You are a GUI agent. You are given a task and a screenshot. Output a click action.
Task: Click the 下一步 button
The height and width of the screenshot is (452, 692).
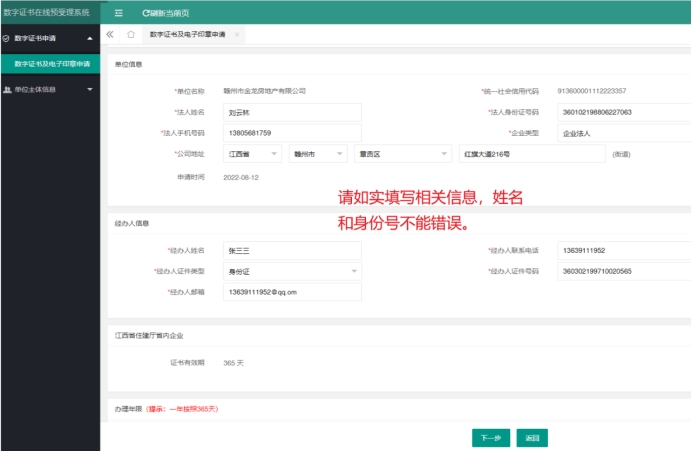point(490,438)
